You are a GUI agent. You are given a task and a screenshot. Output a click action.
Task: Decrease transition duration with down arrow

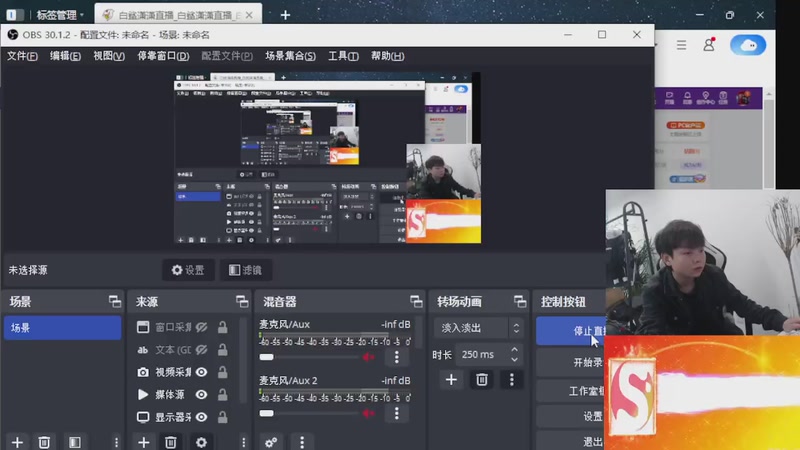click(x=514, y=359)
